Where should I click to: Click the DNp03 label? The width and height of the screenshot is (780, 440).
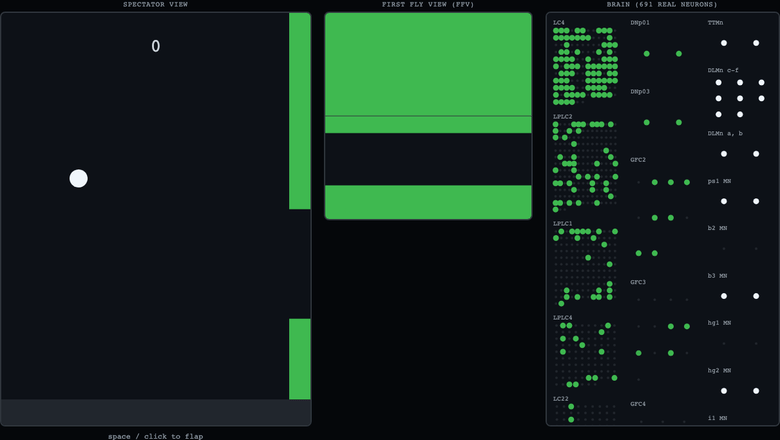pyautogui.click(x=640, y=91)
